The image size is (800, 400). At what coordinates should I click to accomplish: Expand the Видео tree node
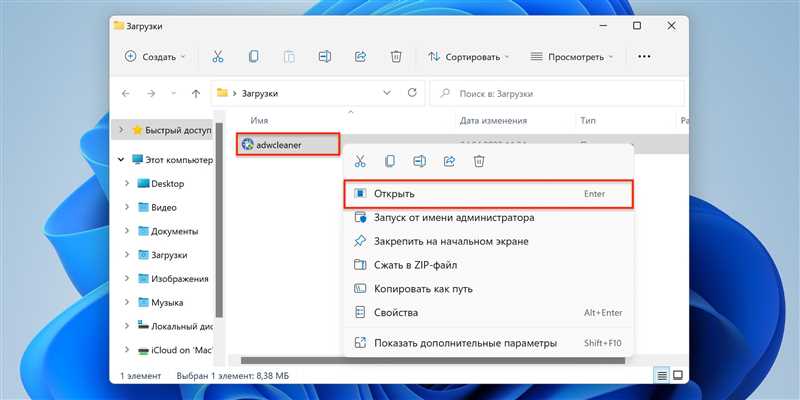coord(127,207)
